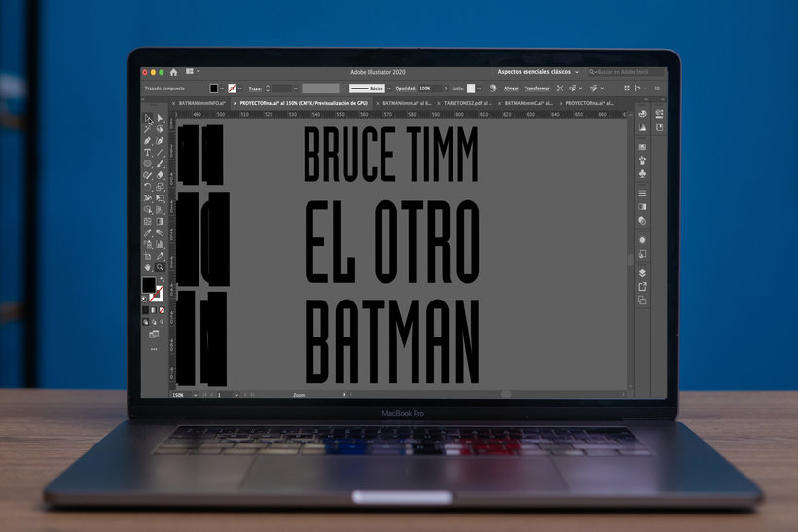Click the Isolate Selected Object icon
The image size is (798, 532).
pyautogui.click(x=560, y=89)
